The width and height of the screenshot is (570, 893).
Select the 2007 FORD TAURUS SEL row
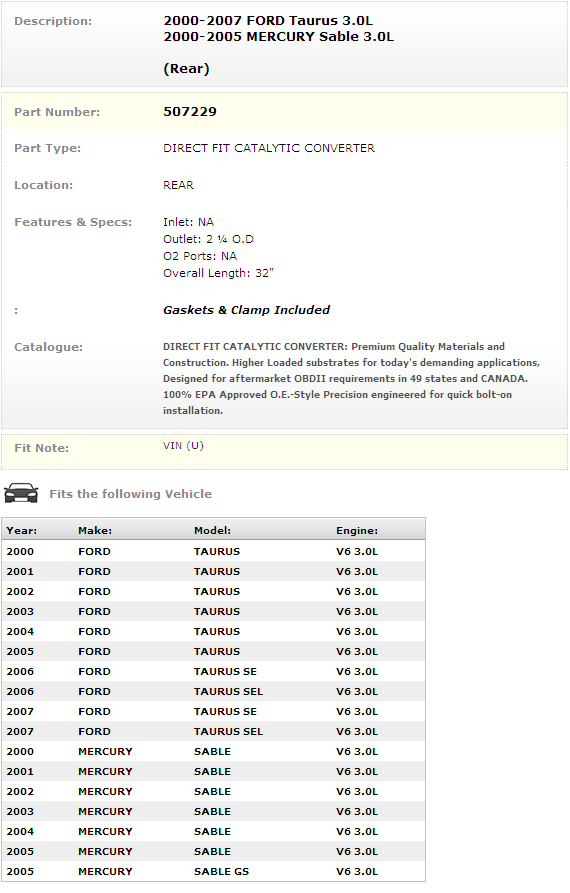(214, 731)
